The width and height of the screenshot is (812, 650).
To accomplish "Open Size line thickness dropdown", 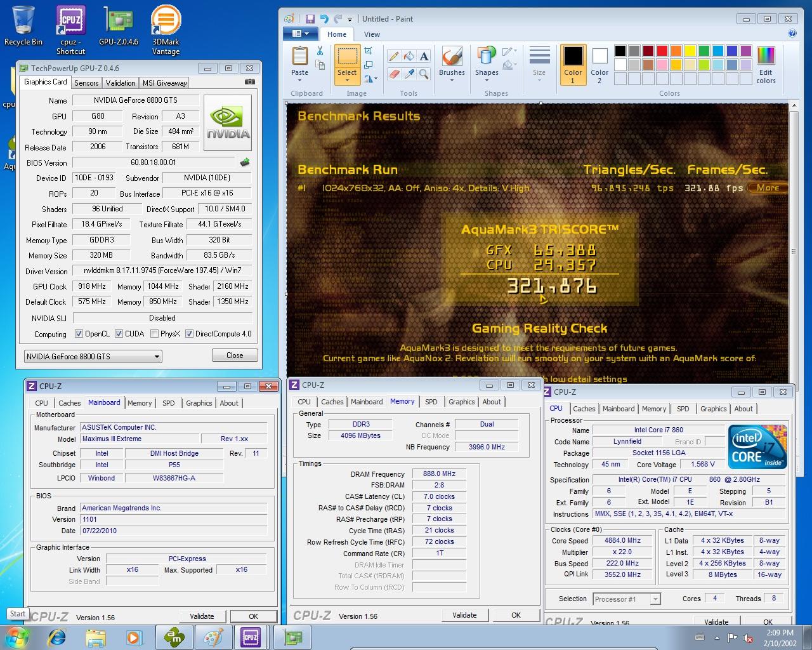I will 539,65.
